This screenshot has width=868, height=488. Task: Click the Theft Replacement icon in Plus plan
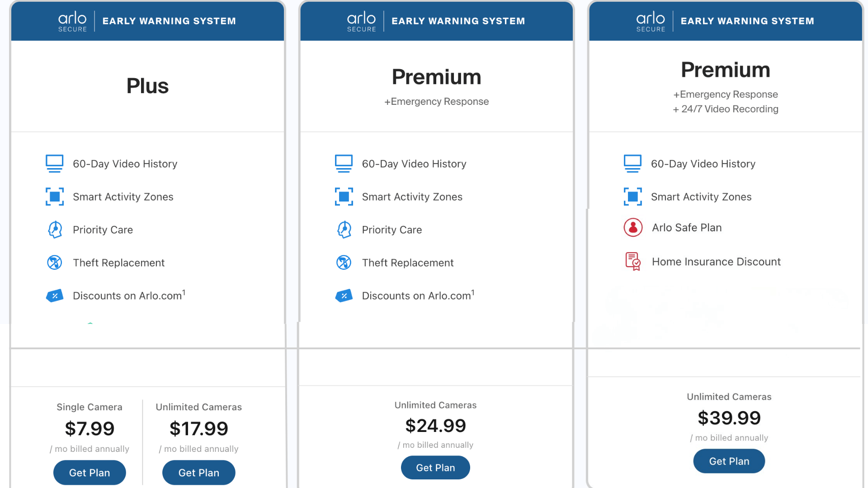55,262
